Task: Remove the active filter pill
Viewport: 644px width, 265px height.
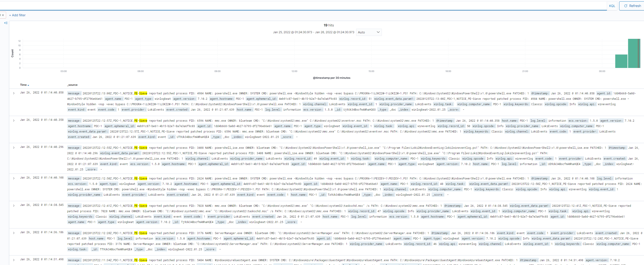Action: [x=3, y=15]
